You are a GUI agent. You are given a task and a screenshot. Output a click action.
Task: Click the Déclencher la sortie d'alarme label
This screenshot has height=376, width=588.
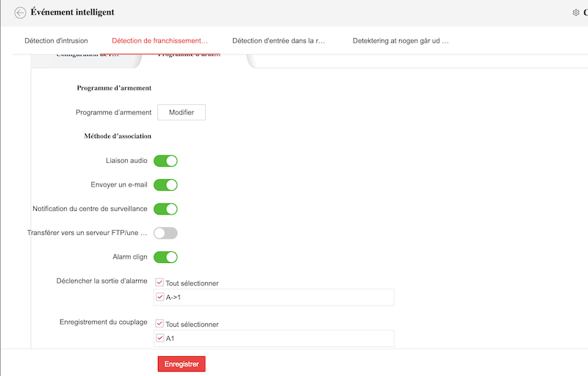click(x=101, y=281)
